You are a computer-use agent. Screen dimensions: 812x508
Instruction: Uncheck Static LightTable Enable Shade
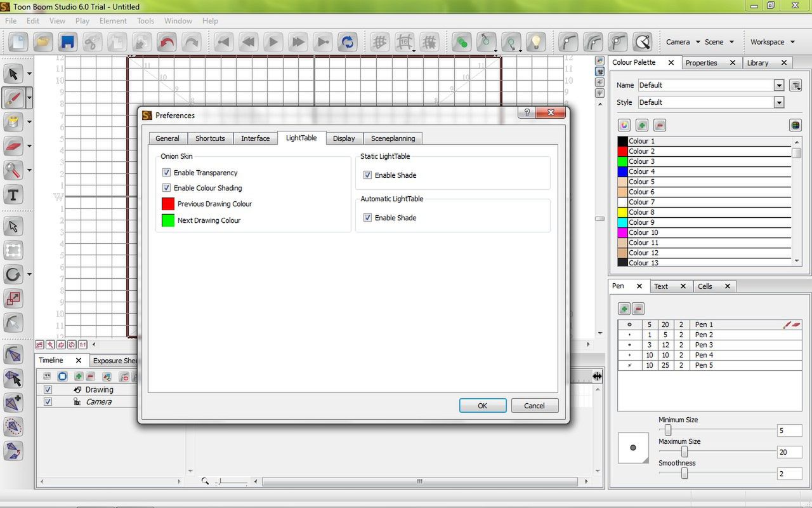tap(367, 175)
